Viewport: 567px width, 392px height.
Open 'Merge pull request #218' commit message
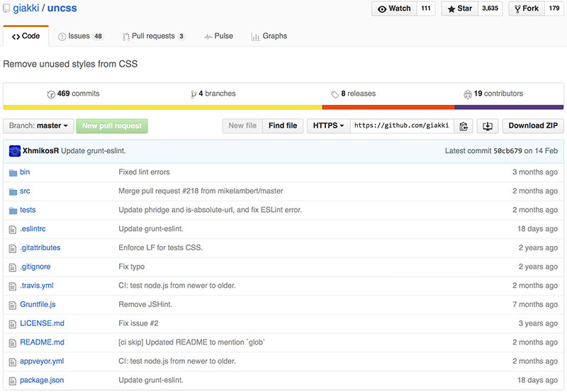tap(201, 191)
